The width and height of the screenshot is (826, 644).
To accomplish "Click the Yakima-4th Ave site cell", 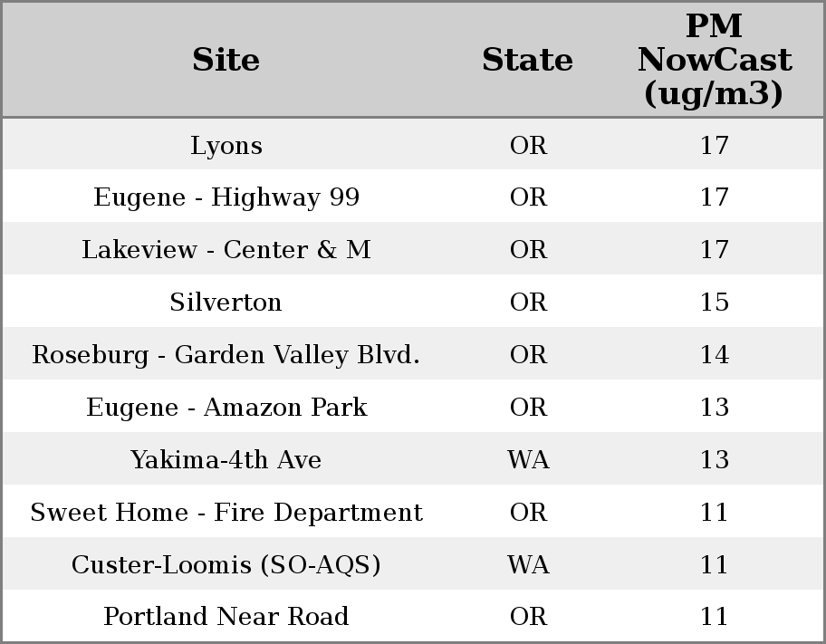I will click(x=226, y=459).
